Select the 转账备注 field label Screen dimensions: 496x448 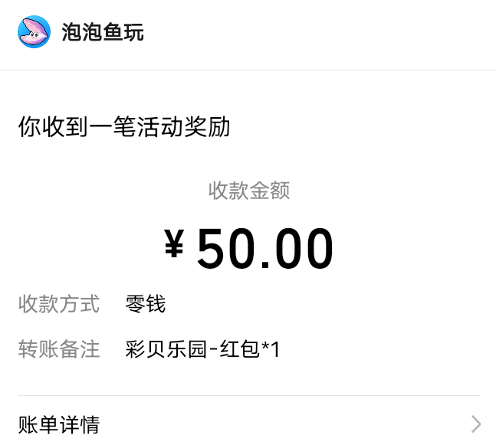59,349
